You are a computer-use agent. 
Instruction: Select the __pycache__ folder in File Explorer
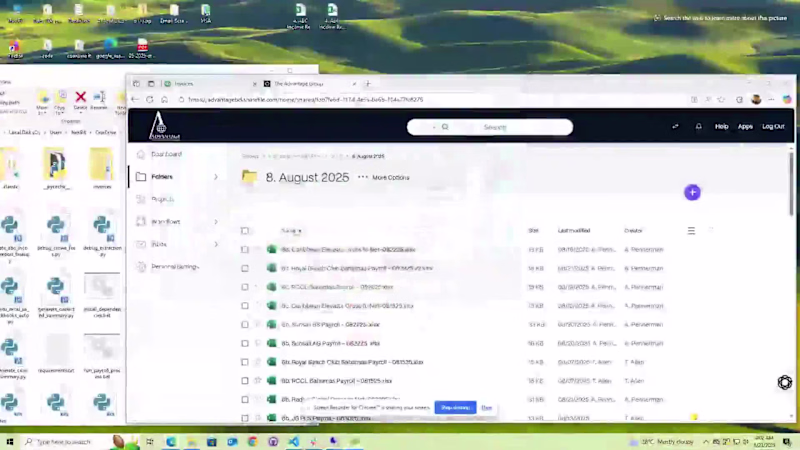click(x=56, y=168)
